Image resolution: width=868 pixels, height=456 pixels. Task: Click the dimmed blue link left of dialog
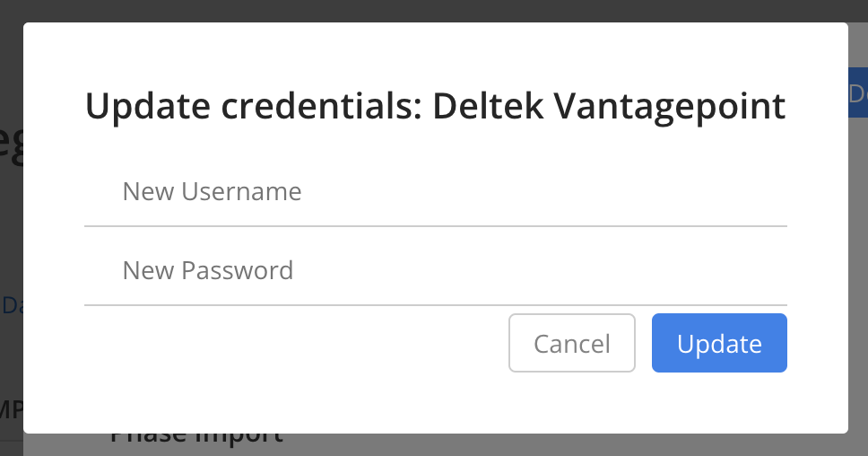[12, 305]
